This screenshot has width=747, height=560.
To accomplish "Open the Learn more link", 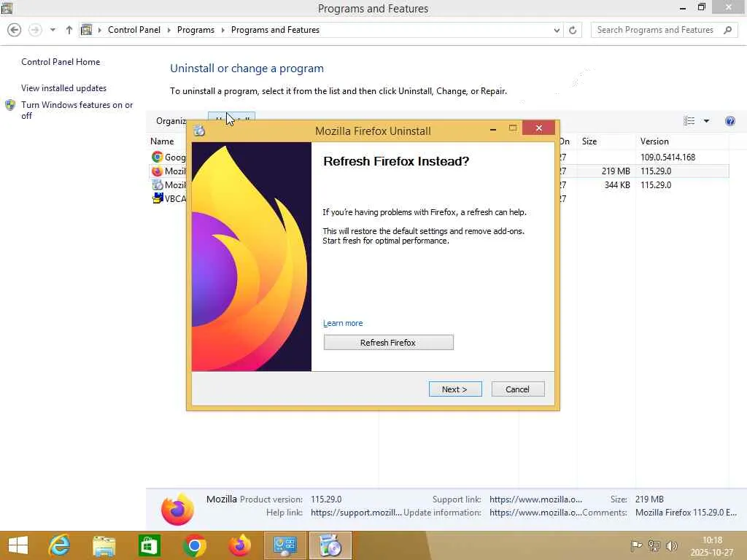I will [343, 323].
